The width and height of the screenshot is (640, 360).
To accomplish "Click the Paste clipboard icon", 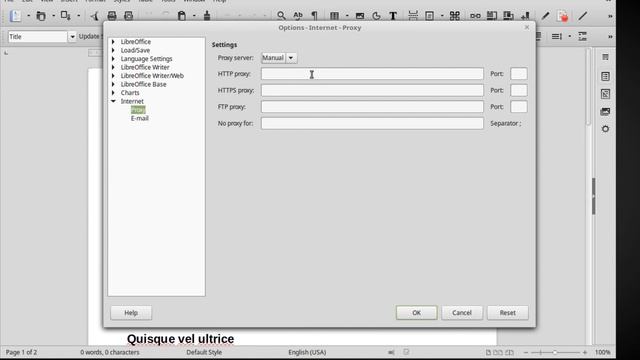I will click(182, 16).
